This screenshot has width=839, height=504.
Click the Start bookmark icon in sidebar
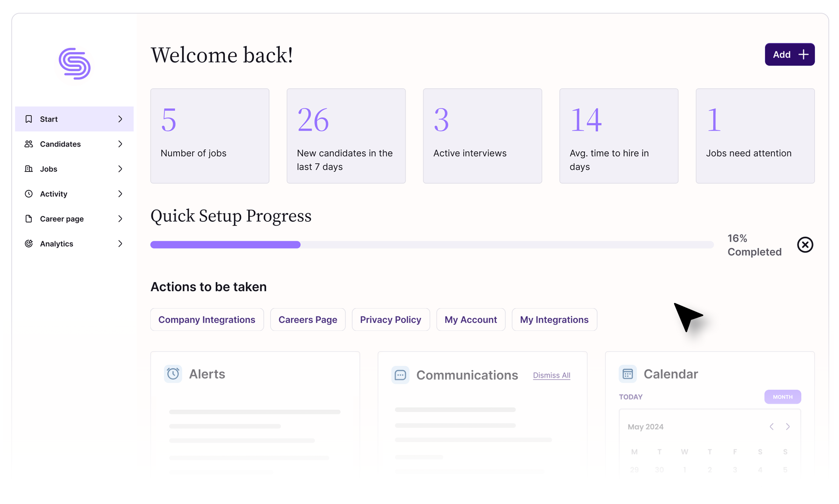click(x=29, y=119)
